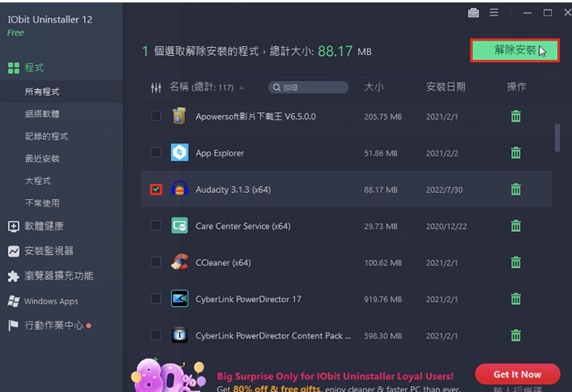Select 最近安裝 in the sidebar
Viewport: 572px width, 392px height.
pyautogui.click(x=42, y=159)
